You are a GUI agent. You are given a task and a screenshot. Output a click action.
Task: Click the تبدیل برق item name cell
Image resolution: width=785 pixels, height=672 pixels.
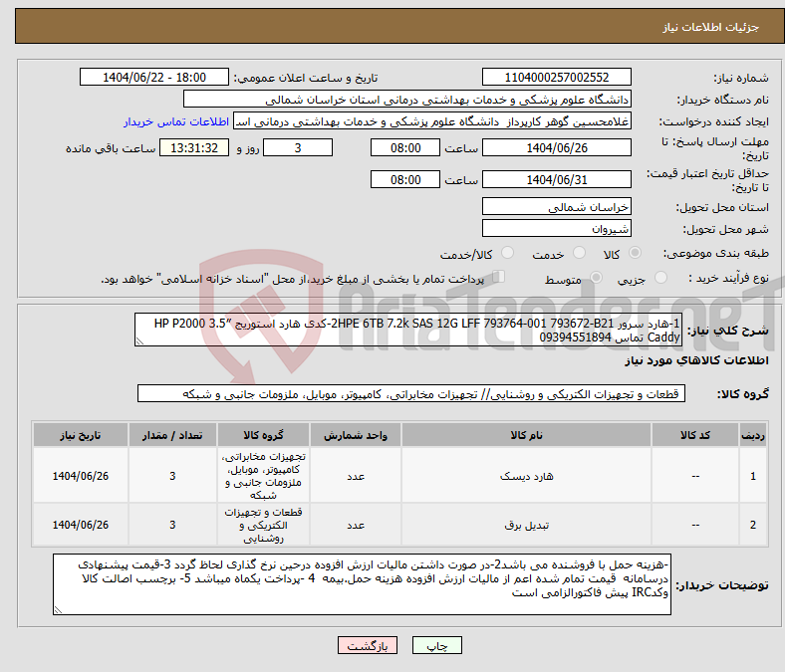[526, 525]
